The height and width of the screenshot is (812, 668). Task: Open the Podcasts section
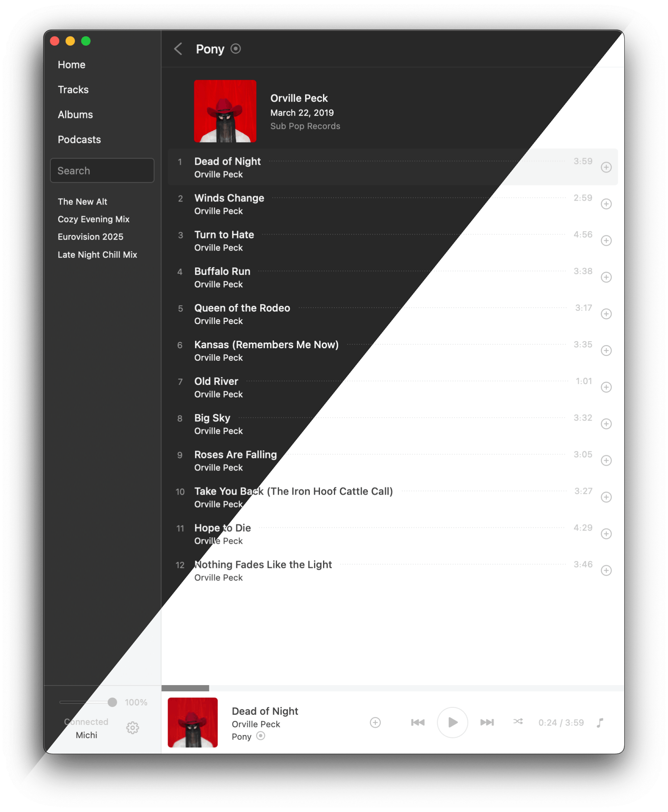coord(79,140)
